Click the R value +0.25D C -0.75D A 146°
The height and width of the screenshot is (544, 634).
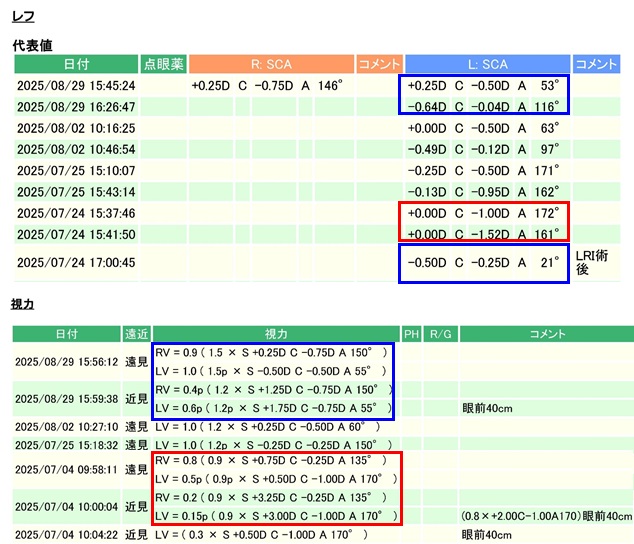click(268, 86)
